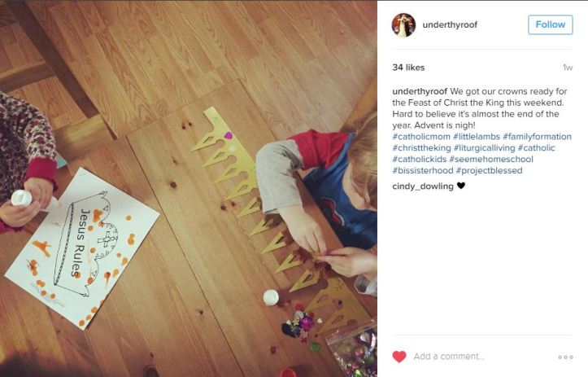
Task: Click the red heart like icon
Action: tap(399, 357)
